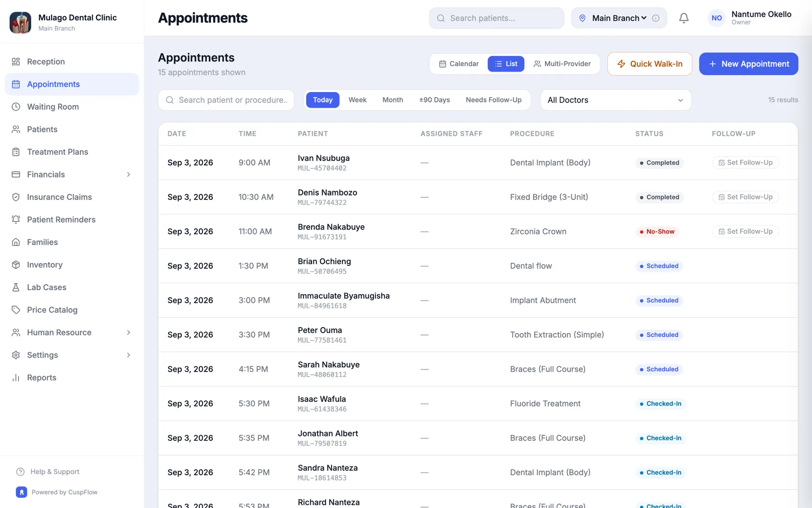Switch to Calendar view

(459, 64)
